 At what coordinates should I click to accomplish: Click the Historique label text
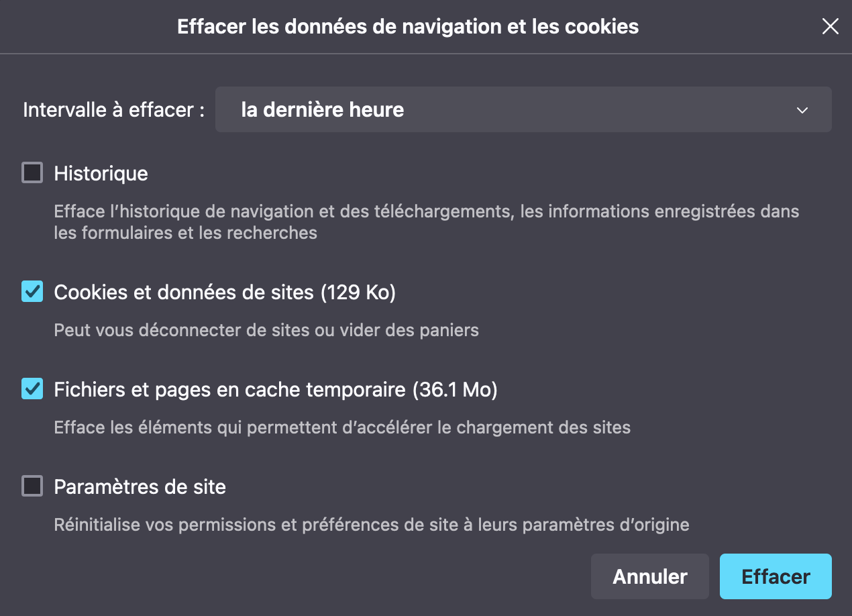tap(101, 174)
